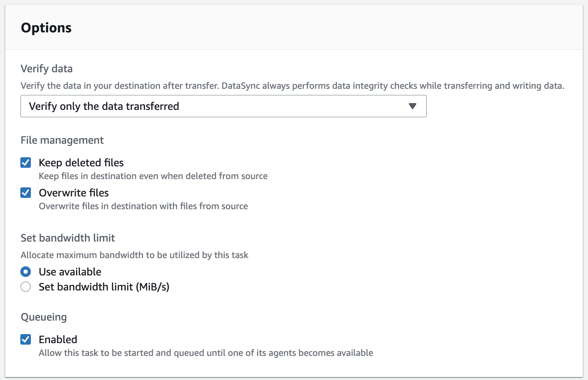The width and height of the screenshot is (588, 380).
Task: Choose the Set bandwidth limit (MiB/s) radio button
Action: [x=26, y=287]
